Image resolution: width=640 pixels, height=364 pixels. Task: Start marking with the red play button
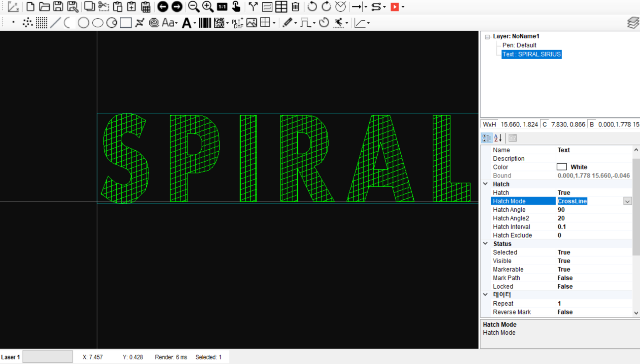395,7
